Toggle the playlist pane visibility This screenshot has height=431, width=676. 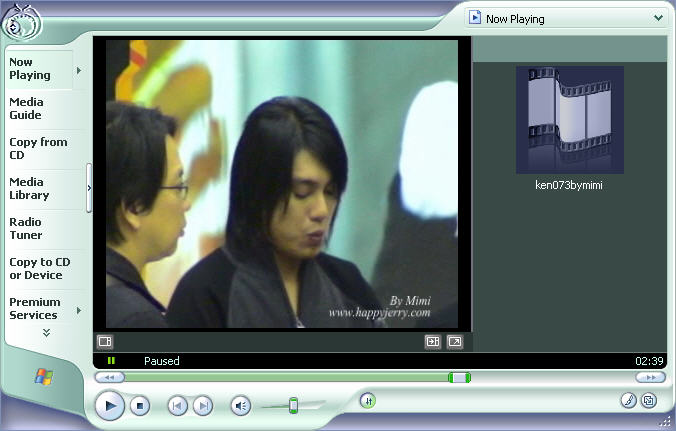click(433, 342)
